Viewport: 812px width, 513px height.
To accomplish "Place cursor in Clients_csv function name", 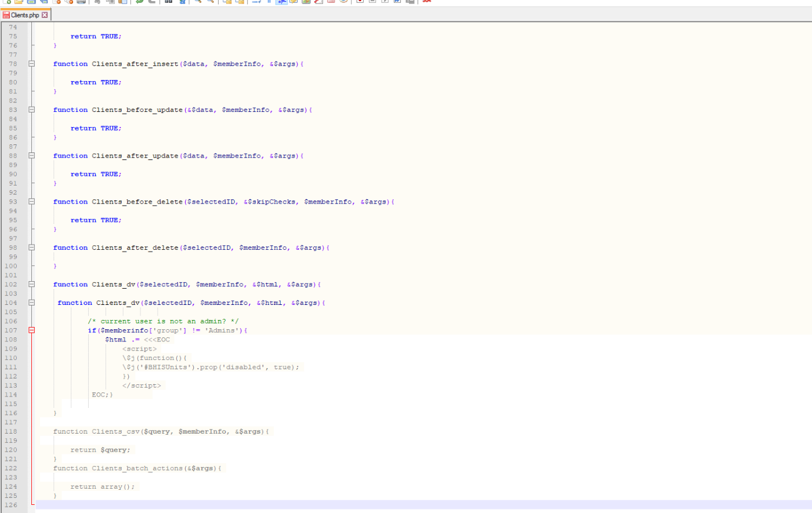I will (115, 431).
